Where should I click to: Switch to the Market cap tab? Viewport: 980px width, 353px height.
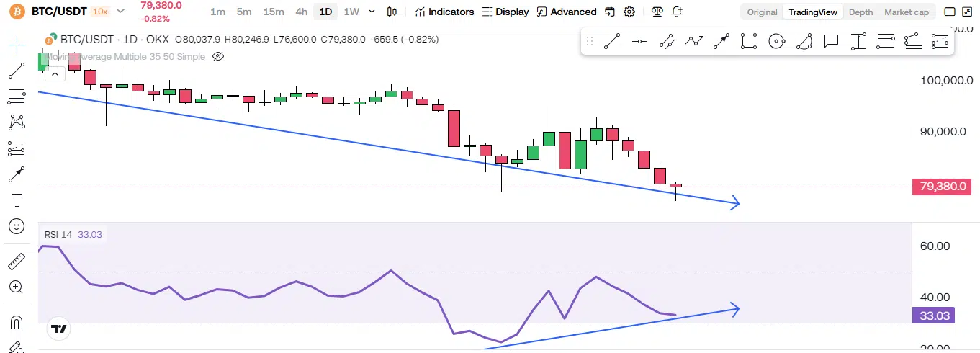pos(906,12)
